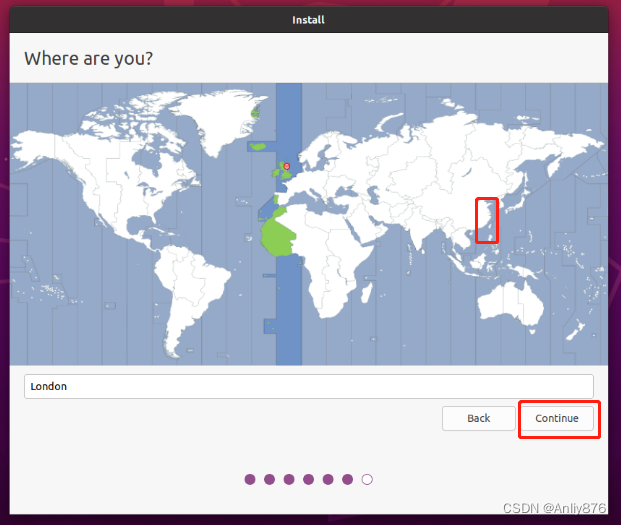Click the London timezone text field
This screenshot has width=621, height=525.
click(309, 386)
